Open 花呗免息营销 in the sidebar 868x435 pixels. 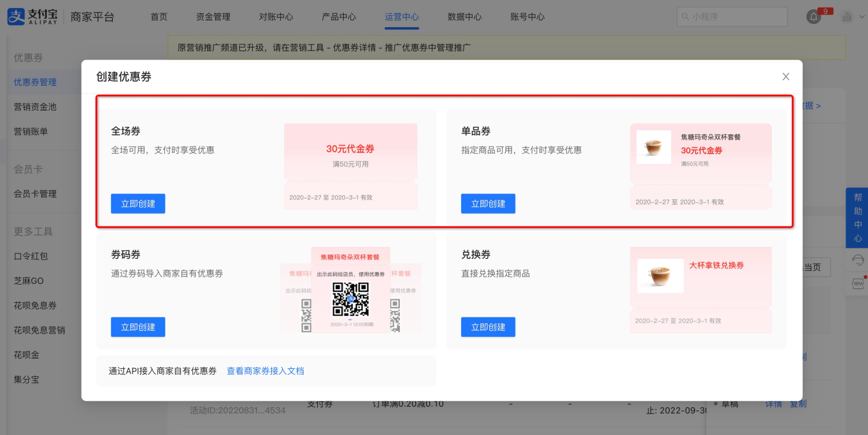39,330
